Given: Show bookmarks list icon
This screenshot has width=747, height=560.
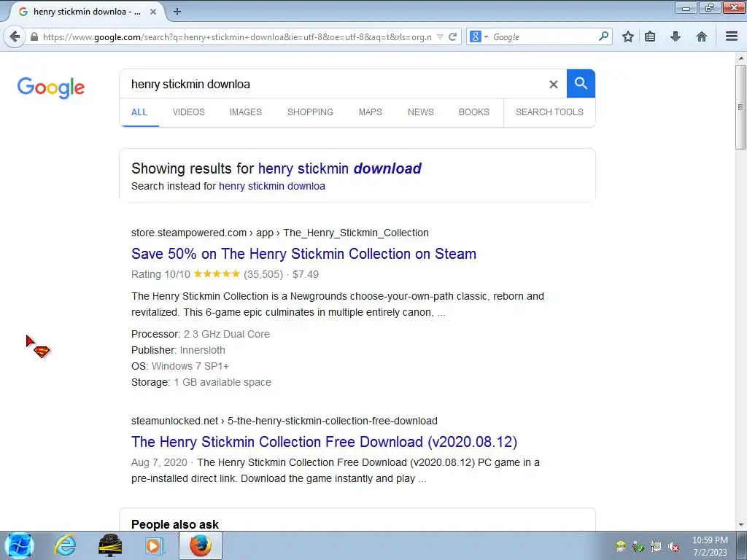Looking at the screenshot, I should click(x=650, y=36).
